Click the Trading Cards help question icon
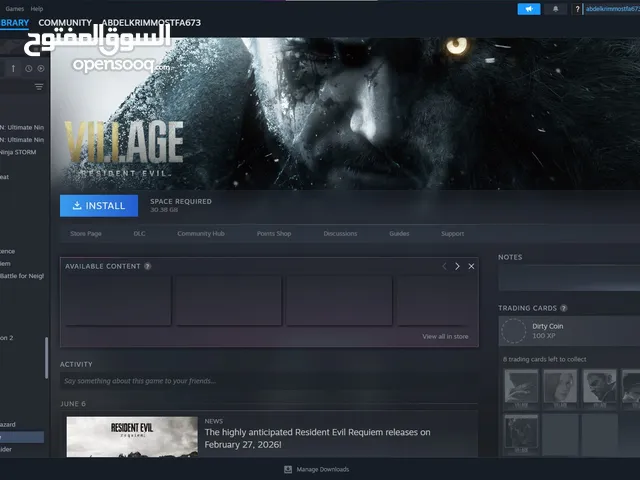Image resolution: width=640 pixels, height=480 pixels. [564, 308]
